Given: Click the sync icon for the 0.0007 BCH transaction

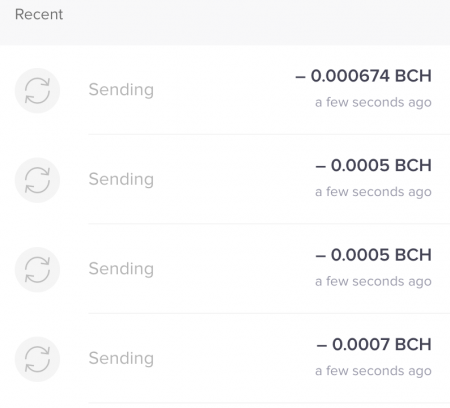Looking at the screenshot, I should (x=37, y=359).
